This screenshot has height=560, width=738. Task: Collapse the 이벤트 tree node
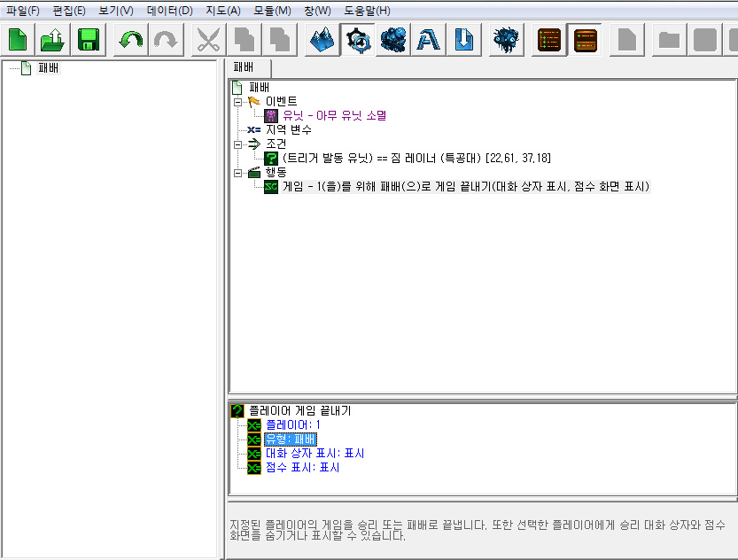coord(237,102)
